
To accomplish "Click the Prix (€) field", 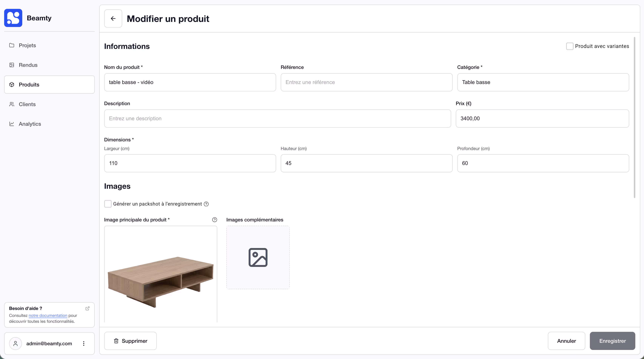I will 542,119.
